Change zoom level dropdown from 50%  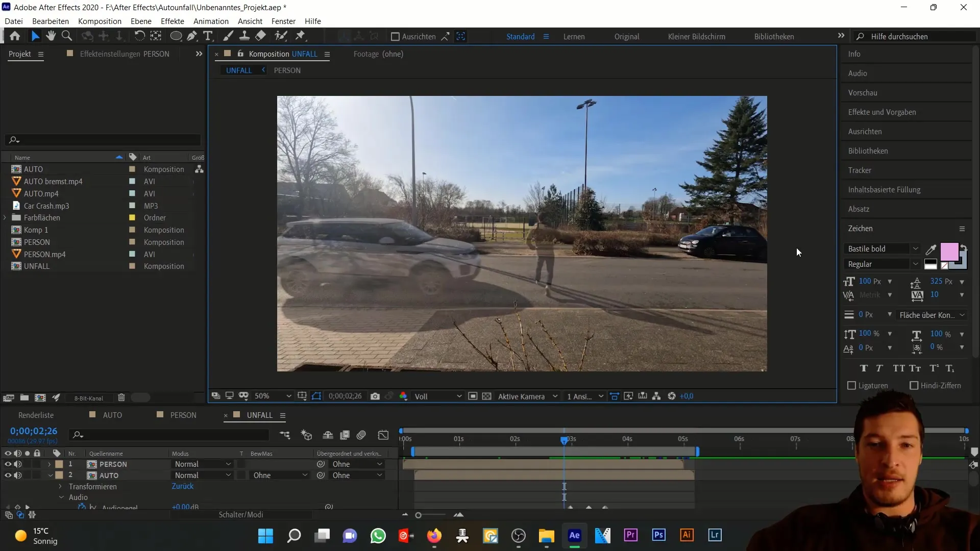272,396
